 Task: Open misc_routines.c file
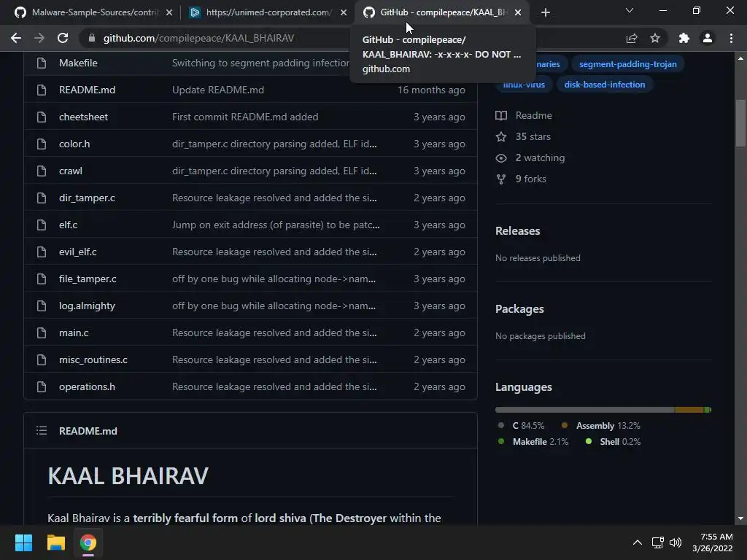(93, 359)
